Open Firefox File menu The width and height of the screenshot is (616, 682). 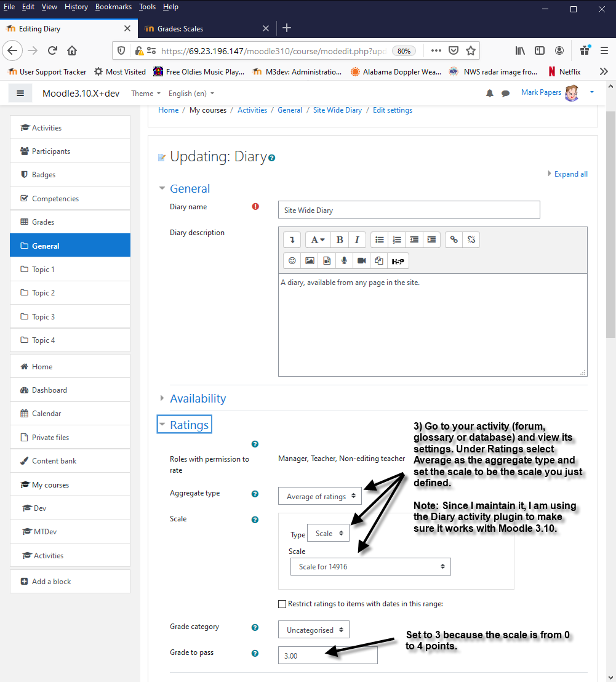tap(9, 7)
